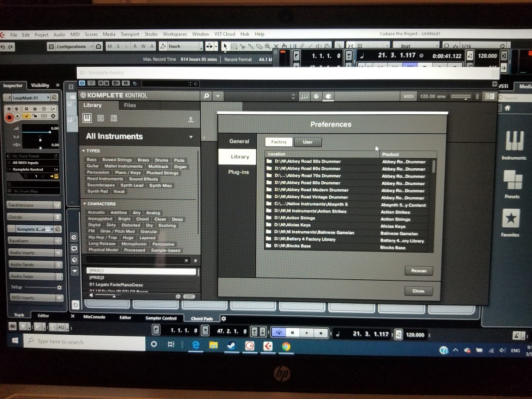Open Favorites star in Media rack

click(510, 219)
